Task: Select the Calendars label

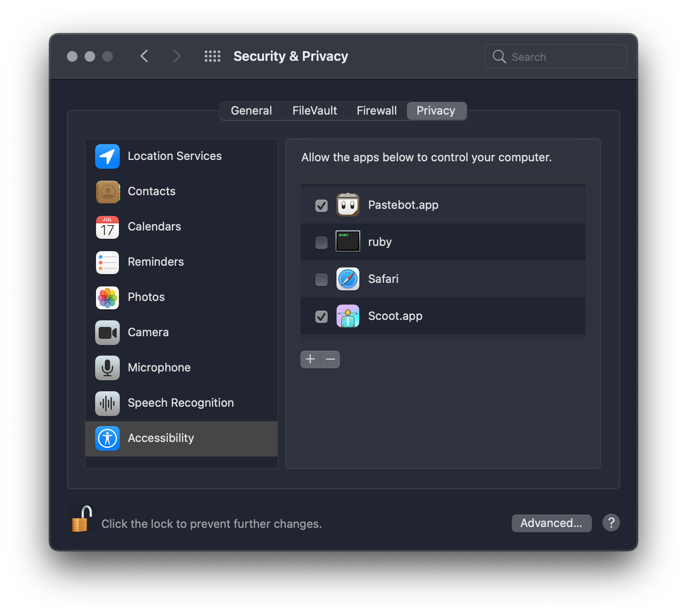Action: (x=154, y=226)
